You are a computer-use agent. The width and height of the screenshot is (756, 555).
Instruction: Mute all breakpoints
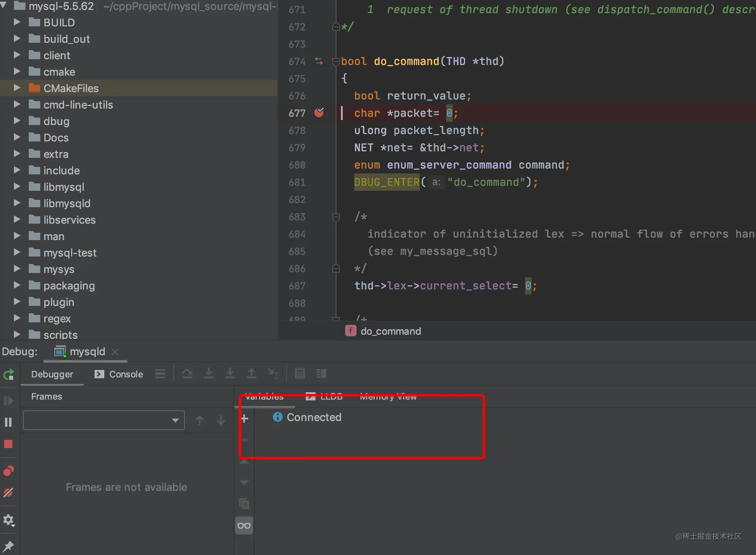coord(9,492)
